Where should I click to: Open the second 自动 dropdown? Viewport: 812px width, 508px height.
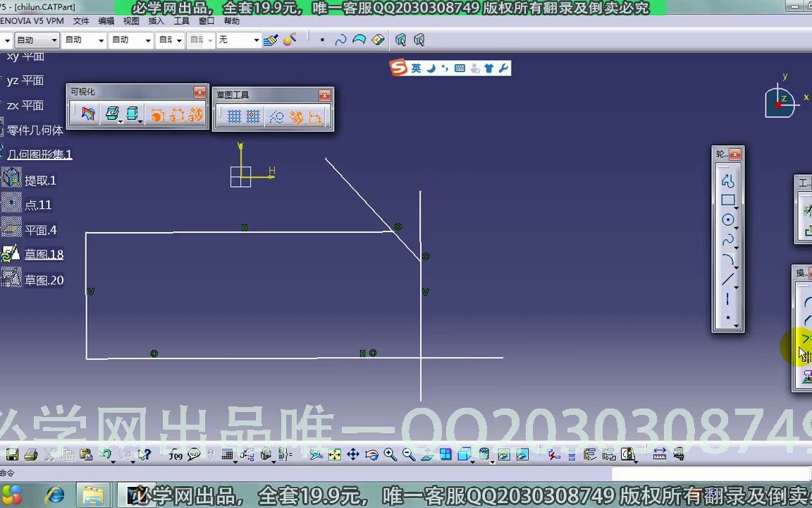click(x=84, y=40)
